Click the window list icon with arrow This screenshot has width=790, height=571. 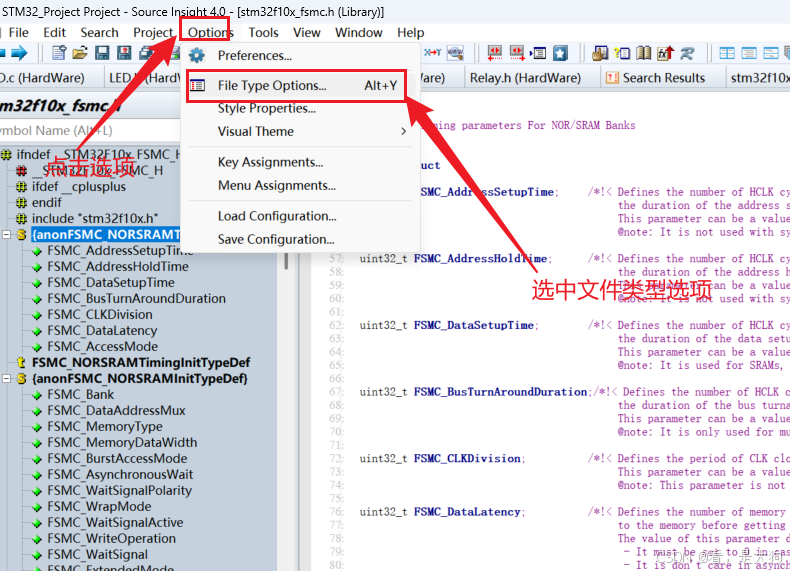[x=538, y=53]
